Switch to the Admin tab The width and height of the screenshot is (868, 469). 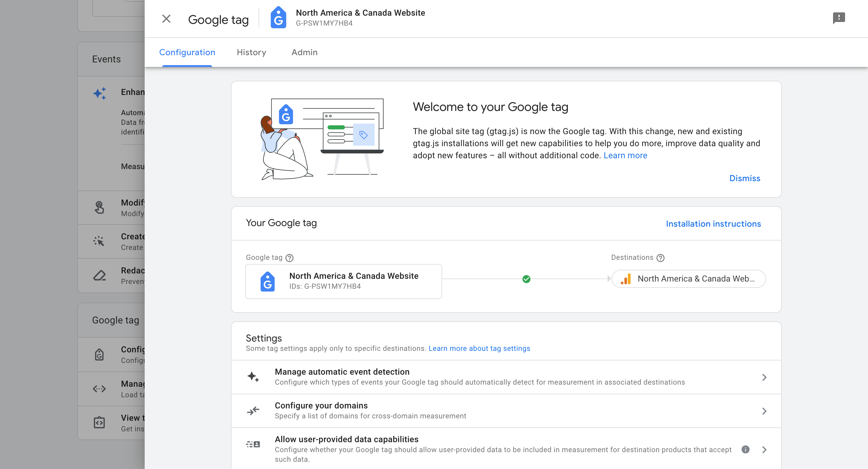point(304,52)
